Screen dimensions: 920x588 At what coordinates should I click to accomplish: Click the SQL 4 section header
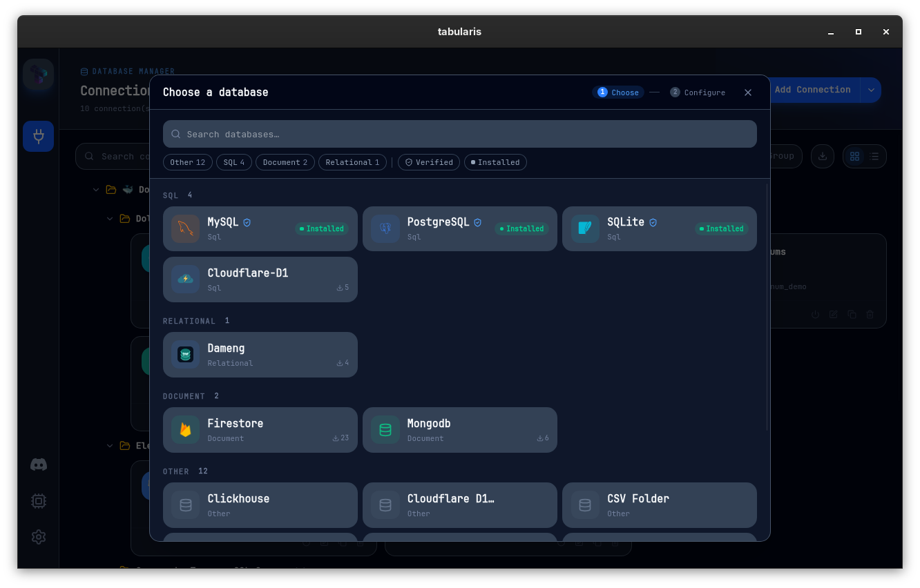[x=178, y=195]
